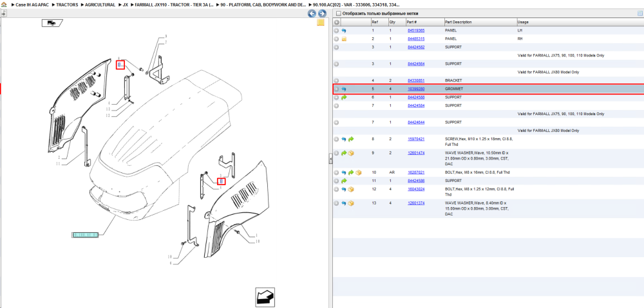Image resolution: width=644 pixels, height=308 pixels.
Task: Click the blue arrow icon for part 12601374
Action: coord(344,203)
